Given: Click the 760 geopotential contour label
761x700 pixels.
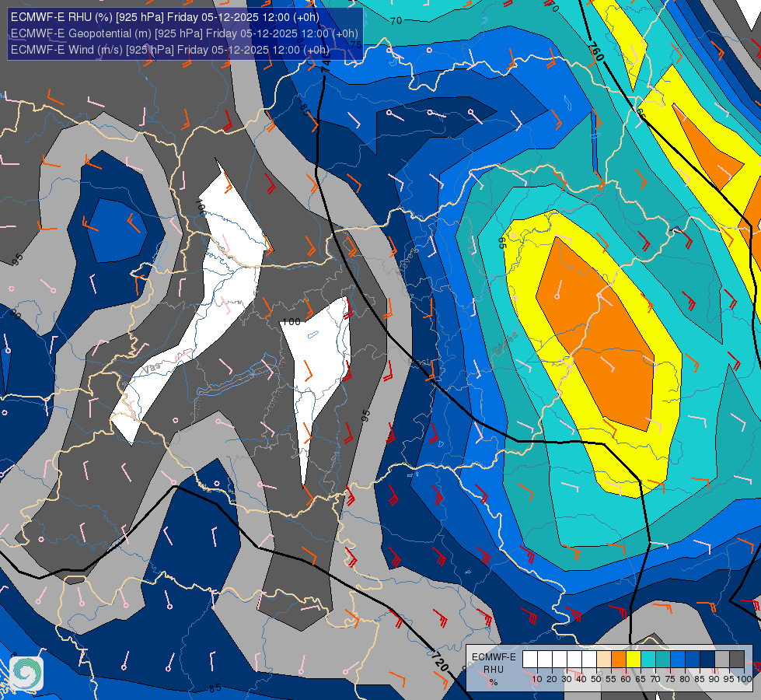Looking at the screenshot, I should click(596, 51).
